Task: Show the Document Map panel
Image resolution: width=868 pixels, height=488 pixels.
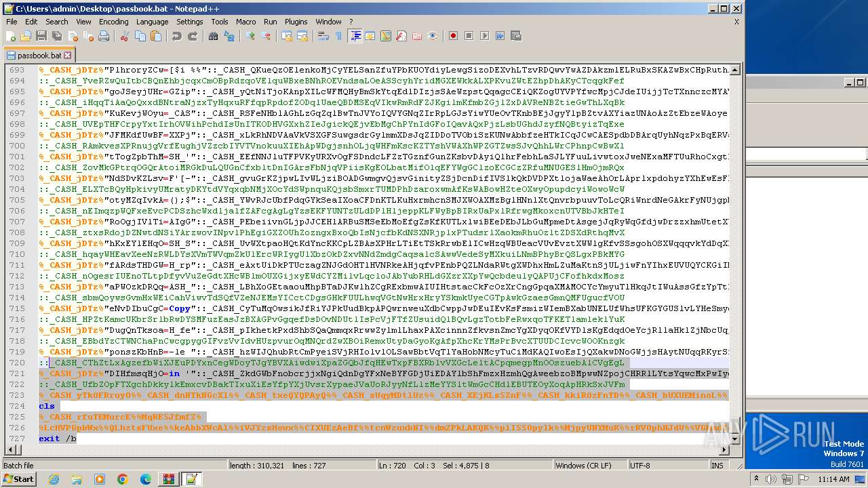Action: (385, 36)
